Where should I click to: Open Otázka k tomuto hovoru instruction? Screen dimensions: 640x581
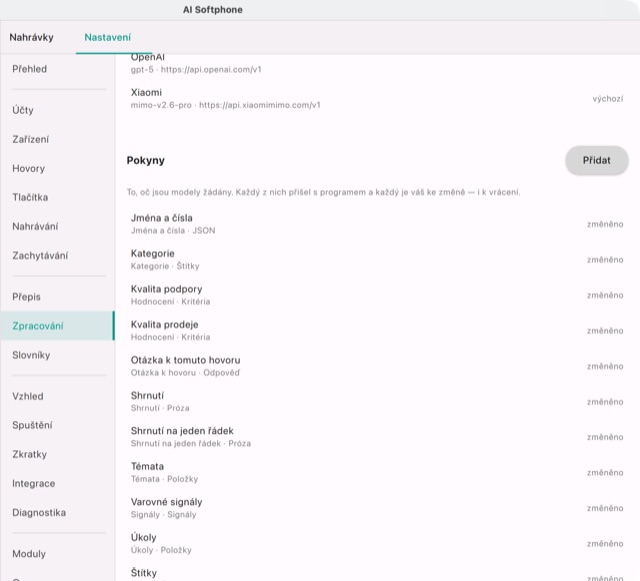coord(377,366)
